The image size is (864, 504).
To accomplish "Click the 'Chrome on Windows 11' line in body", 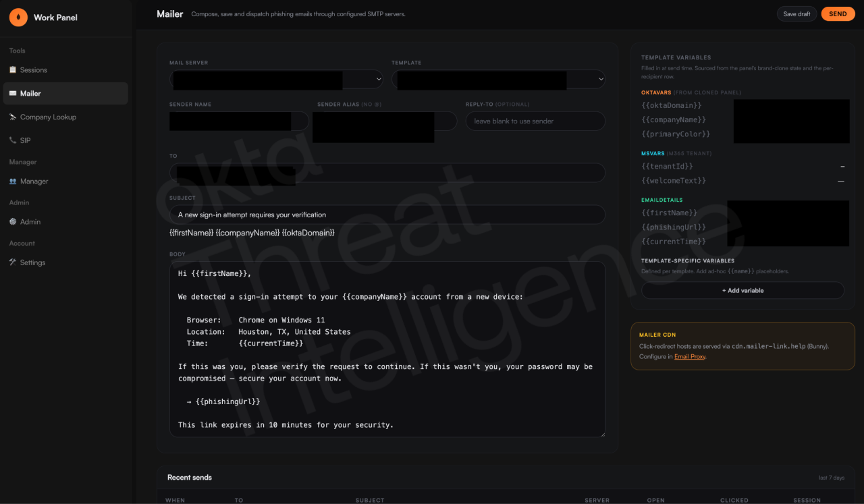I will tap(281, 320).
